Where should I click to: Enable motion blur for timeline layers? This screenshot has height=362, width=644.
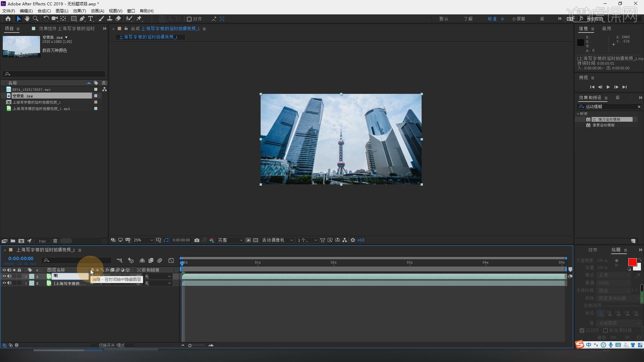pyautogui.click(x=160, y=260)
